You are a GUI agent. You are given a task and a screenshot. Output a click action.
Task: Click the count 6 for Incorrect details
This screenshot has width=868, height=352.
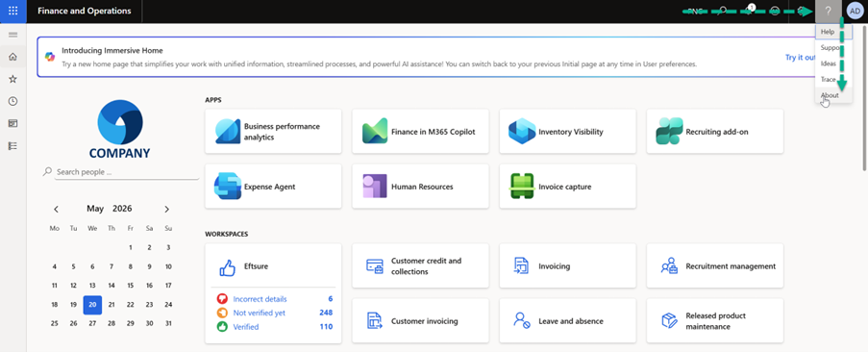pos(330,299)
